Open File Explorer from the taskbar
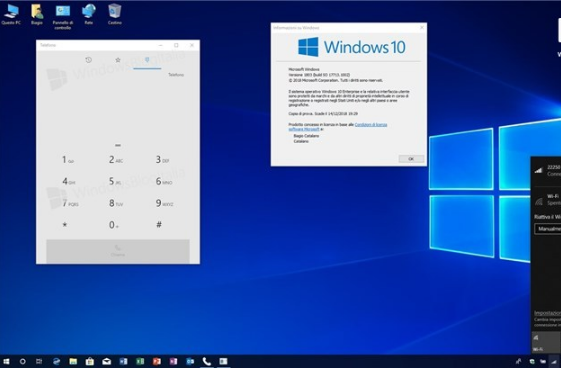Screen dimensions: 561x368 (73, 362)
